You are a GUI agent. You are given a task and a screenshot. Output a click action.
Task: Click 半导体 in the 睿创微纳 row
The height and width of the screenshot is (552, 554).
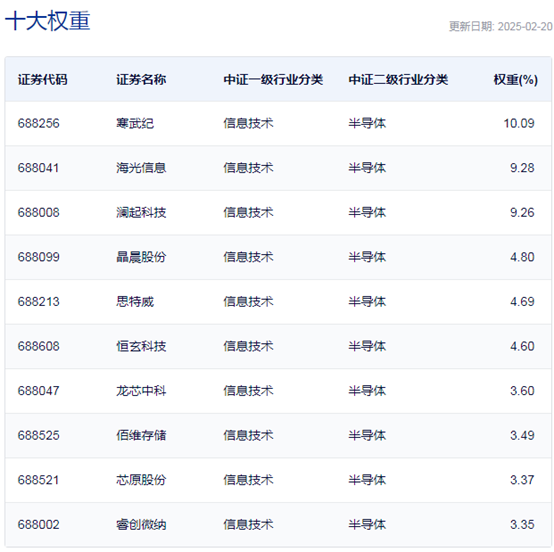pyautogui.click(x=367, y=524)
